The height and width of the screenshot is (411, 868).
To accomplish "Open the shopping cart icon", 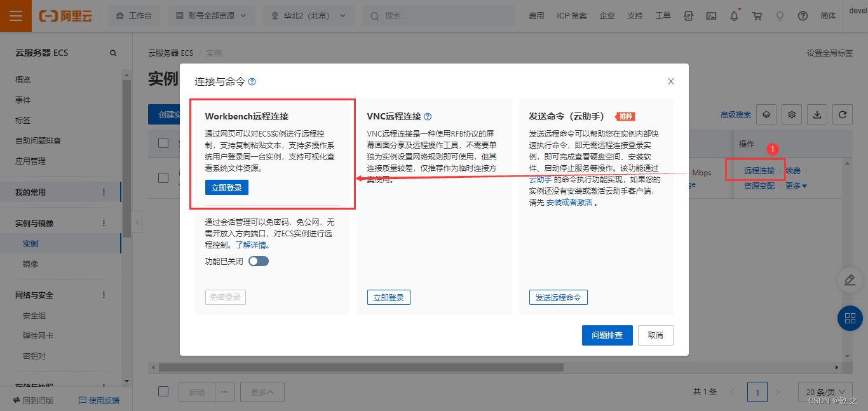I will [757, 15].
